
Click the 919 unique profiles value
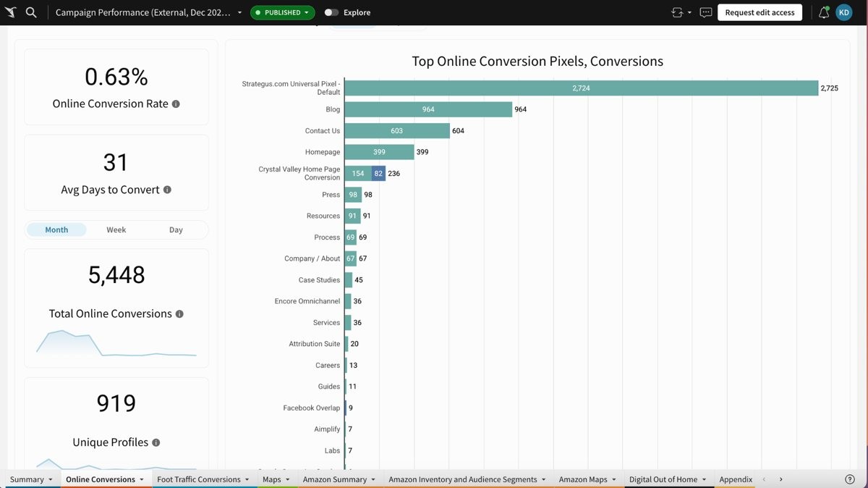coord(116,403)
